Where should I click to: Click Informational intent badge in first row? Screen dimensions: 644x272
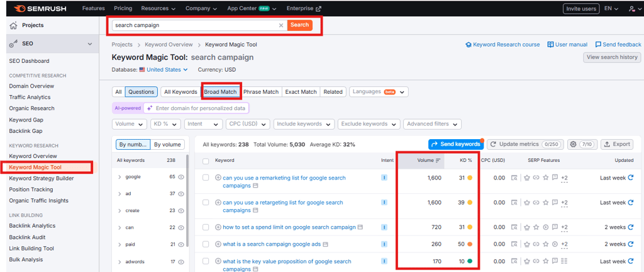pos(384,178)
